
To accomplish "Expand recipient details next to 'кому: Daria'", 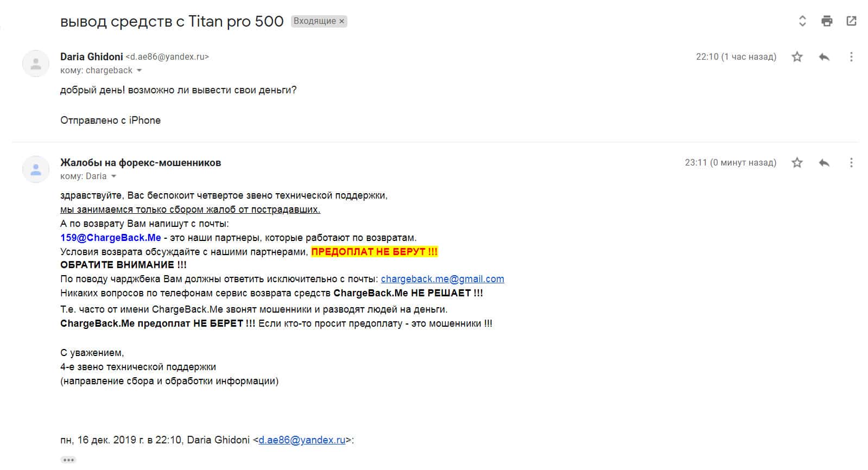I will coord(114,176).
